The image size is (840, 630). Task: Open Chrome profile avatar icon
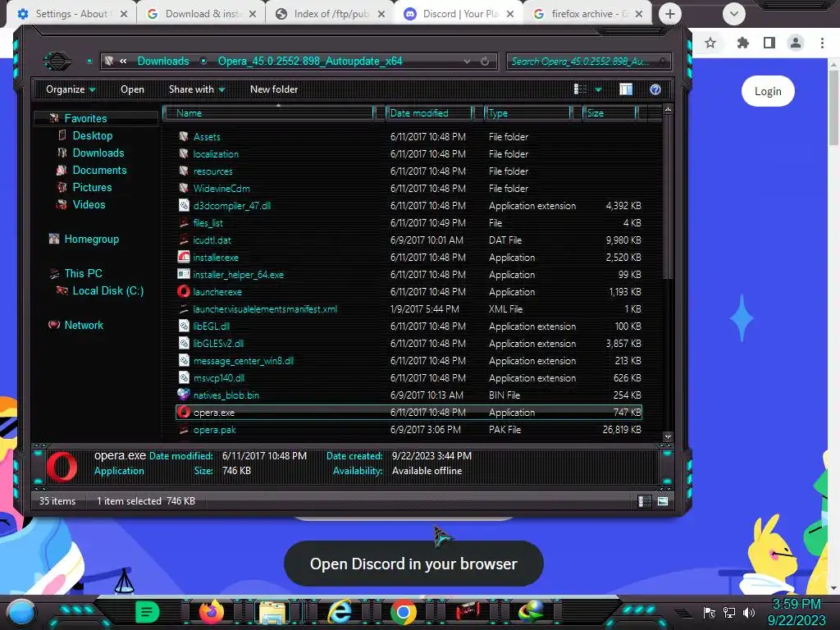pyautogui.click(x=796, y=43)
